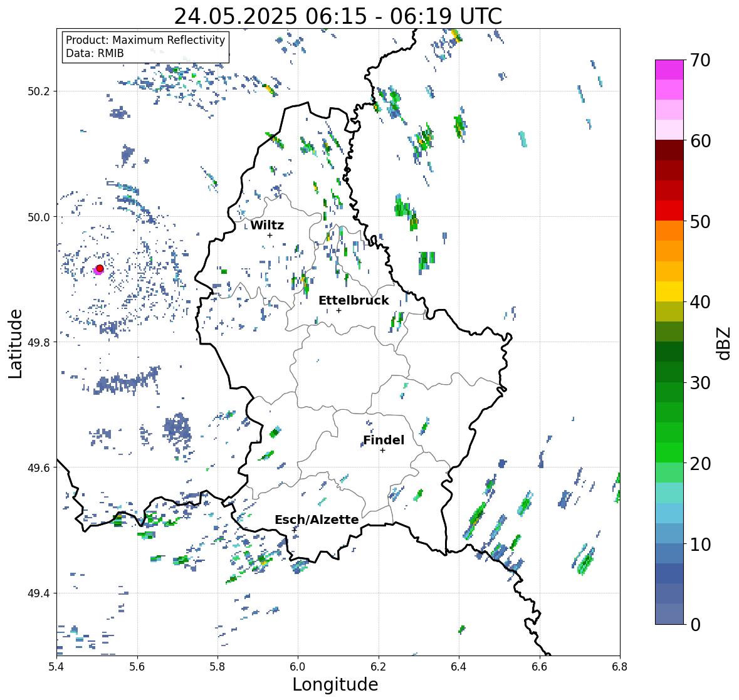This screenshot has height=700, width=739.
Task: Click the 5.6 longitude tick label
Action: pos(137,667)
